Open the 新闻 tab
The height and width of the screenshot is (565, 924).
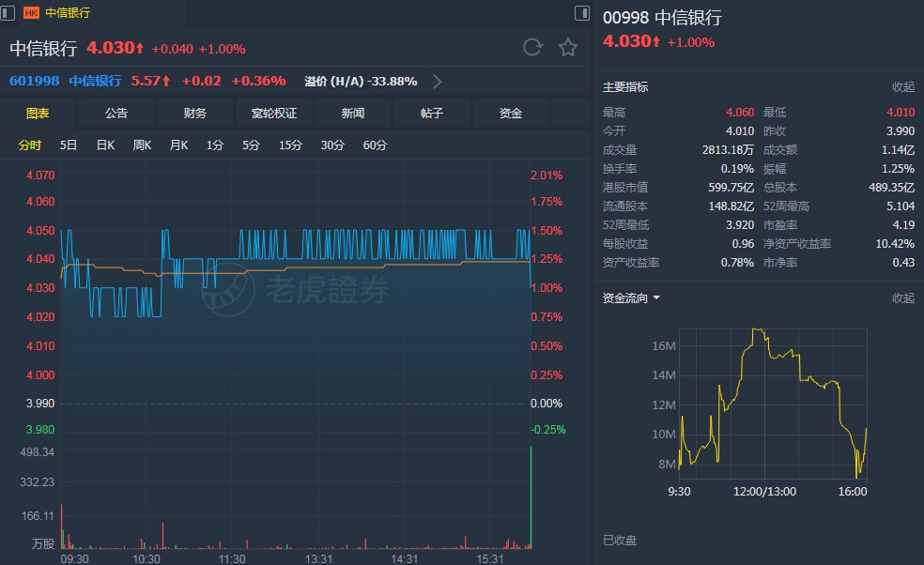(353, 114)
